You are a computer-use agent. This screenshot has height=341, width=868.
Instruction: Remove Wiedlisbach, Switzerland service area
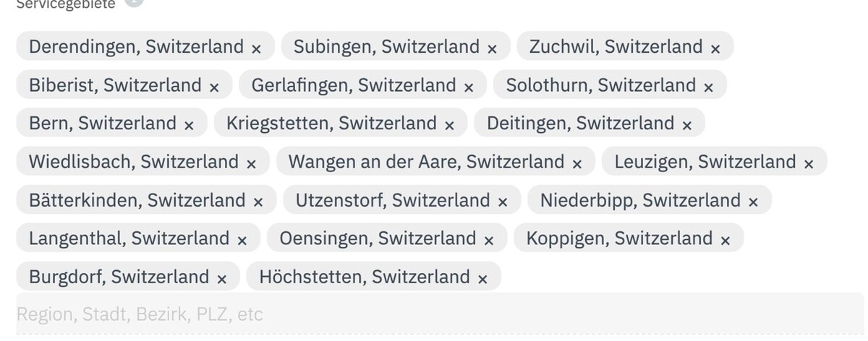251,163
